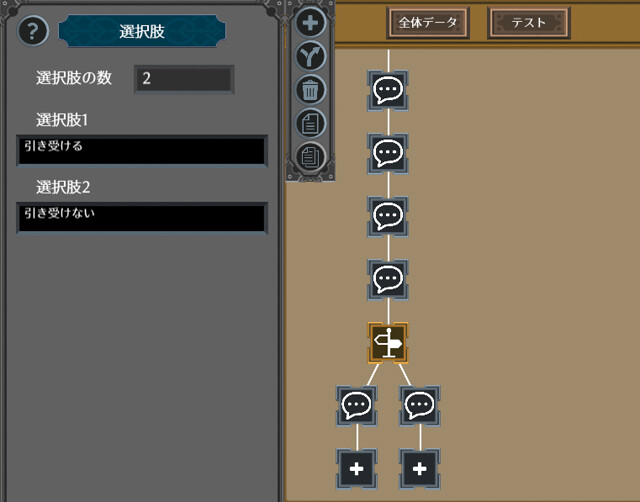Select the second speech bubble node
The height and width of the screenshot is (502, 640).
(388, 153)
